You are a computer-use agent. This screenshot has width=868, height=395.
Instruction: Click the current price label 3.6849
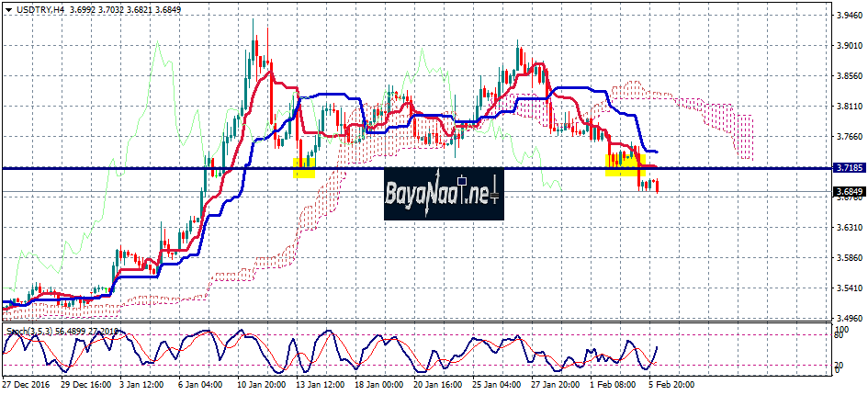848,192
